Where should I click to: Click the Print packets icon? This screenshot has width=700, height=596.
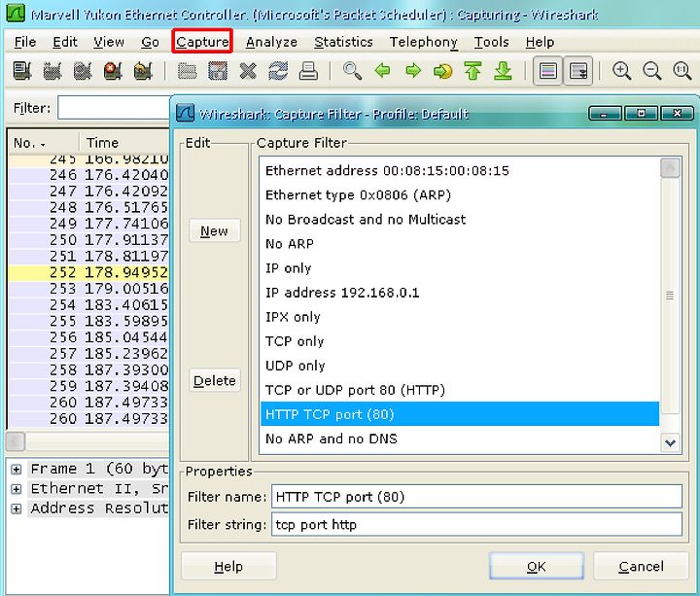(x=308, y=71)
